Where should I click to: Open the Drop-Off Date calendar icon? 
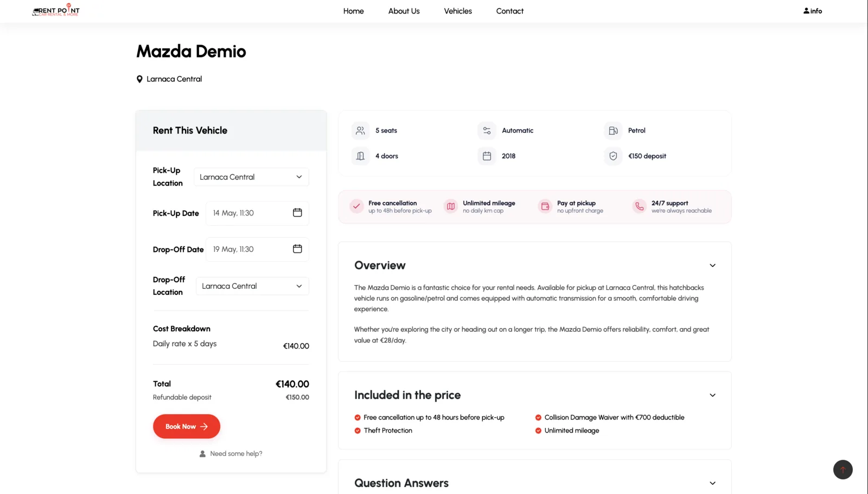(x=297, y=249)
